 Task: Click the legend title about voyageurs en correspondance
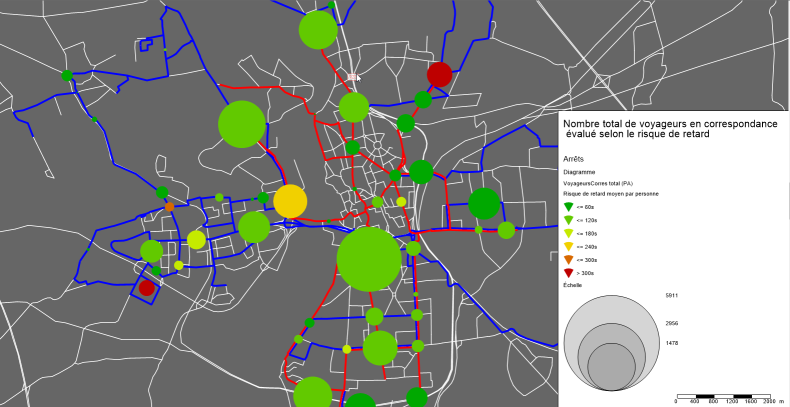[669, 127]
